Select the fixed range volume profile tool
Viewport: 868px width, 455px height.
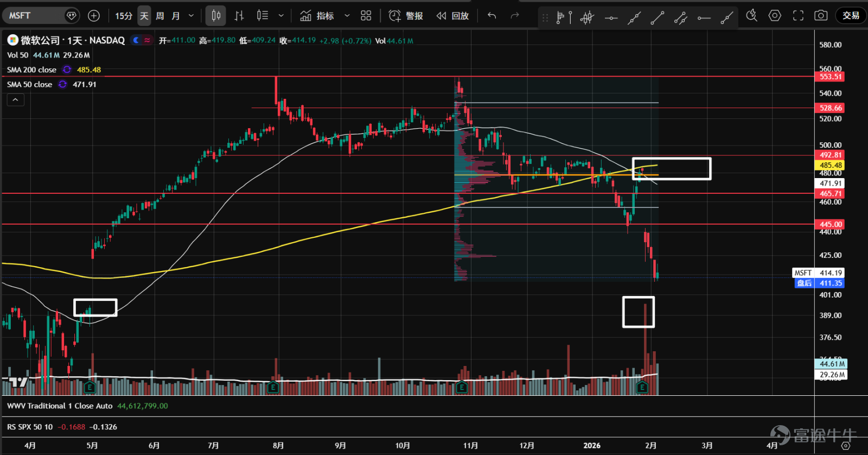[564, 18]
